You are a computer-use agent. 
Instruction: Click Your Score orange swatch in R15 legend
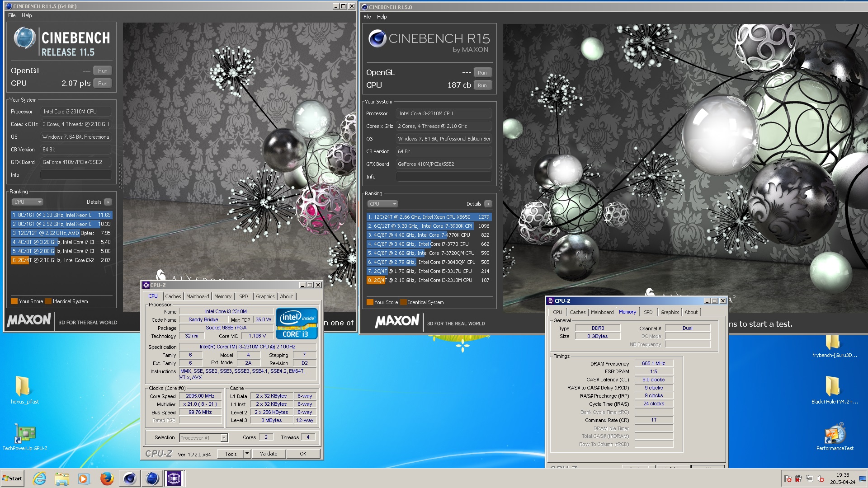370,302
